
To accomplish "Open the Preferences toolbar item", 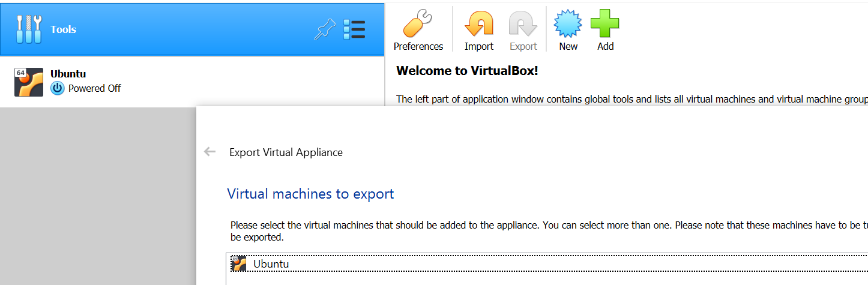I will point(418,30).
